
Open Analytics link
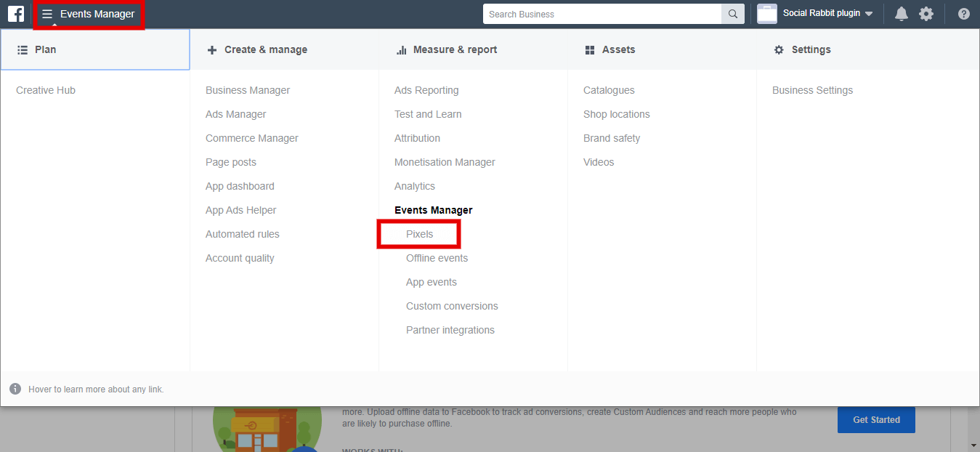pyautogui.click(x=415, y=186)
